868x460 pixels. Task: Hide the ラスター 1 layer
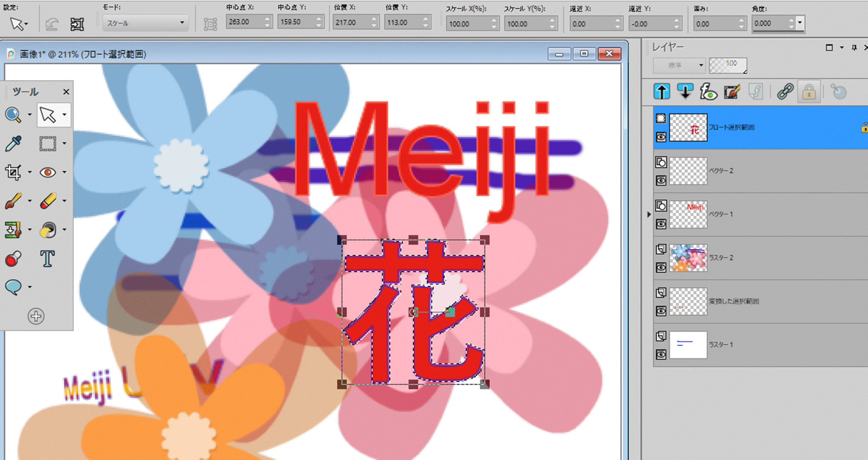point(661,355)
